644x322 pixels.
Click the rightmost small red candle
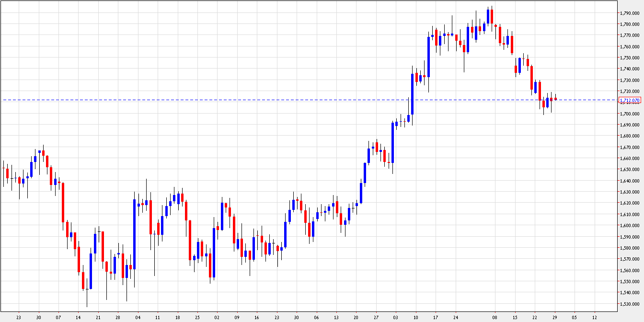pyautogui.click(x=555, y=98)
